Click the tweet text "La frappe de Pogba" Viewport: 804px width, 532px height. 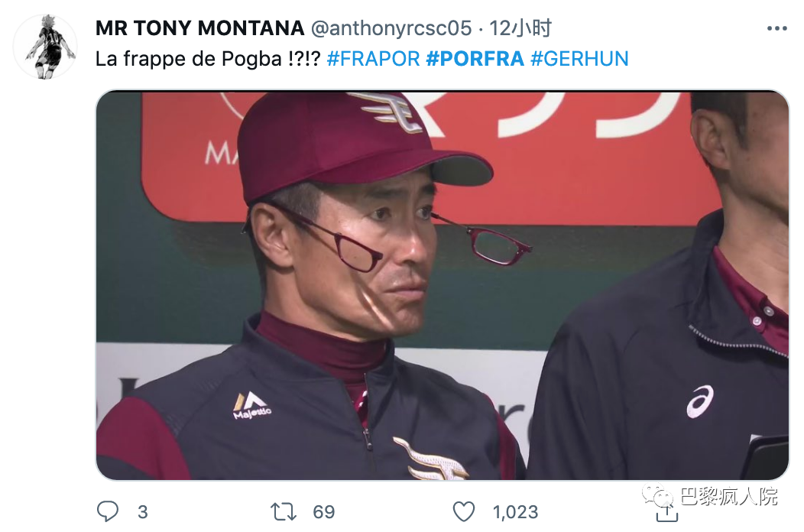coord(188,59)
